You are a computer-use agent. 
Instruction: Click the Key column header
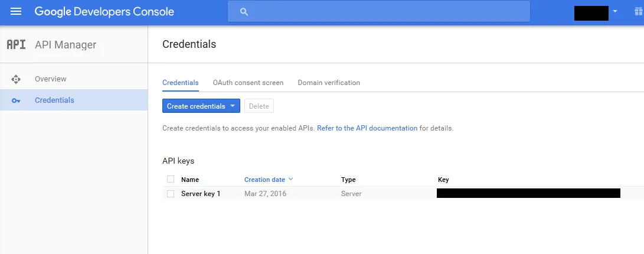(x=443, y=180)
